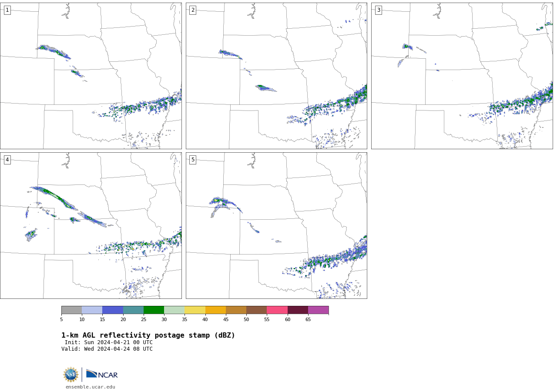The image size is (557, 392).
Task: Click the colorbar tick label 45
Action: [226, 320]
